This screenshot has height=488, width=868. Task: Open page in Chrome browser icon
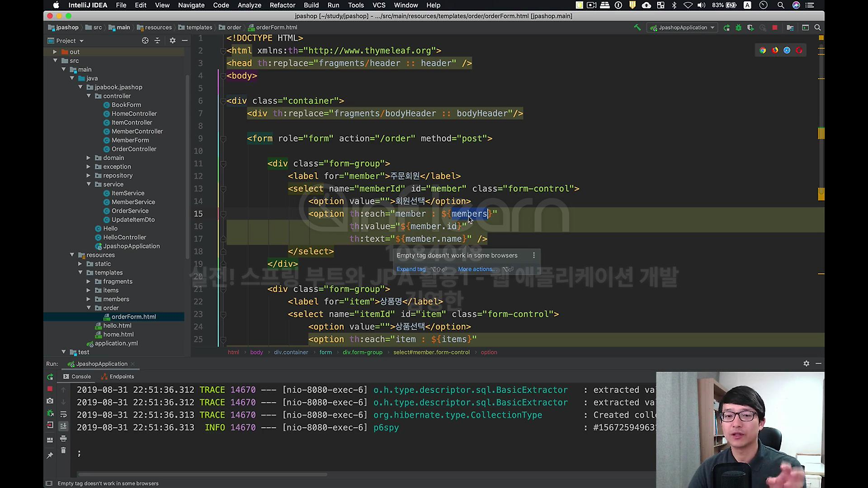click(x=763, y=50)
